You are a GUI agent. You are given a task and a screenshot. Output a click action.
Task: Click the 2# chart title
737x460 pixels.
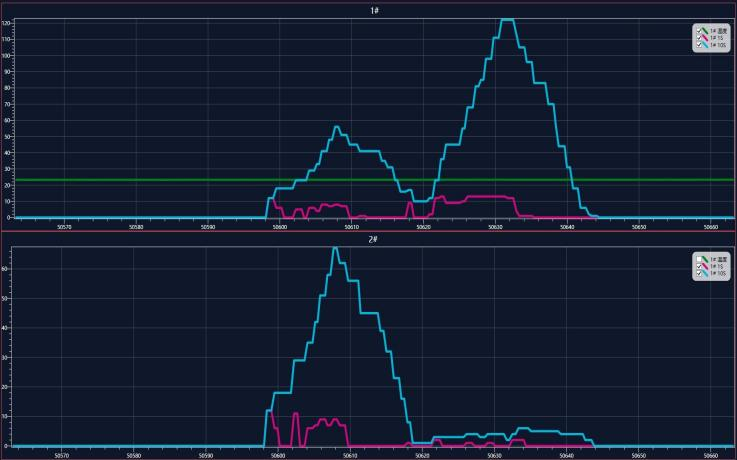tap(374, 240)
